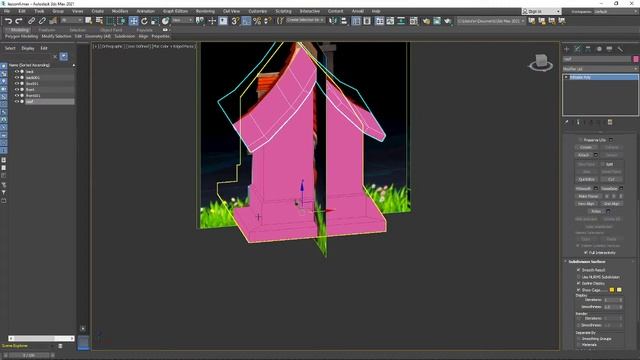Image resolution: width=640 pixels, height=360 pixels.
Task: Open the Material Editor icon
Action: pyautogui.click(x=413, y=21)
